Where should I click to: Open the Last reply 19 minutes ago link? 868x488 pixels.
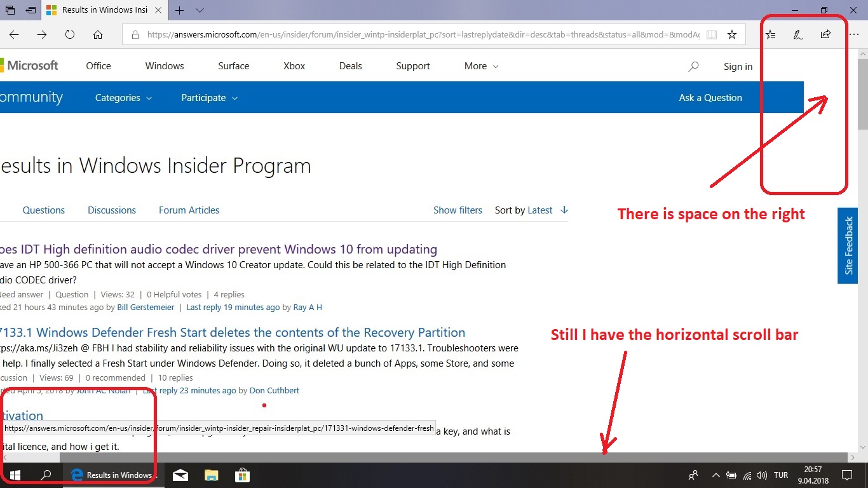click(x=233, y=308)
